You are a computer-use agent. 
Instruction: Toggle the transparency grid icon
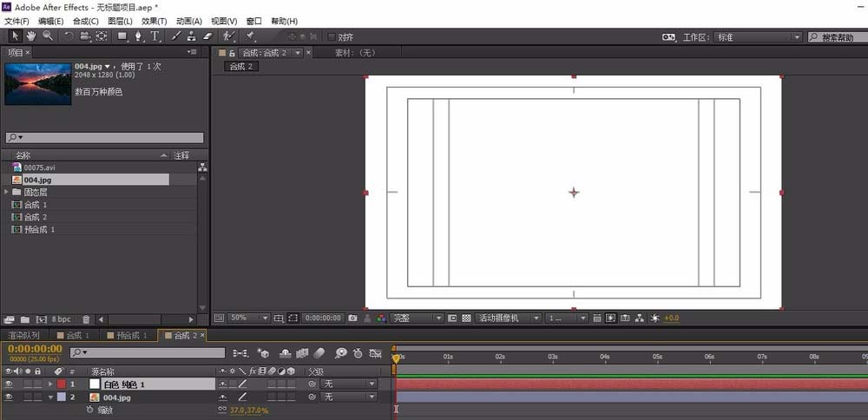click(x=466, y=318)
